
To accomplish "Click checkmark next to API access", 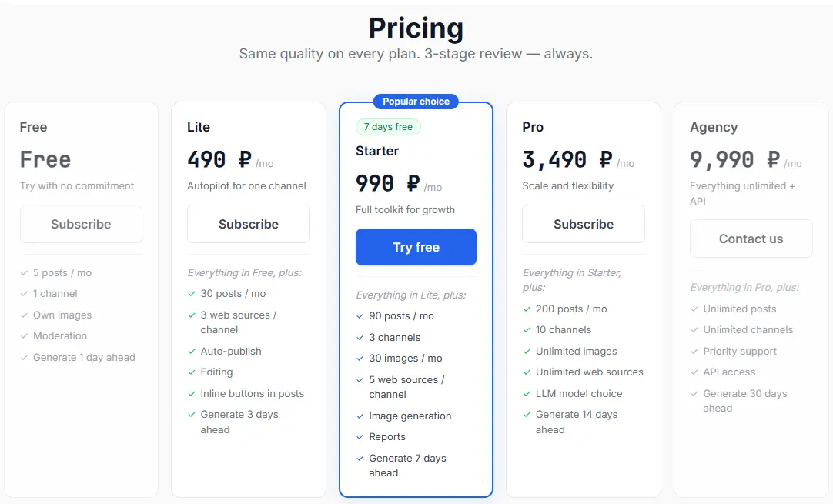I will [x=694, y=372].
